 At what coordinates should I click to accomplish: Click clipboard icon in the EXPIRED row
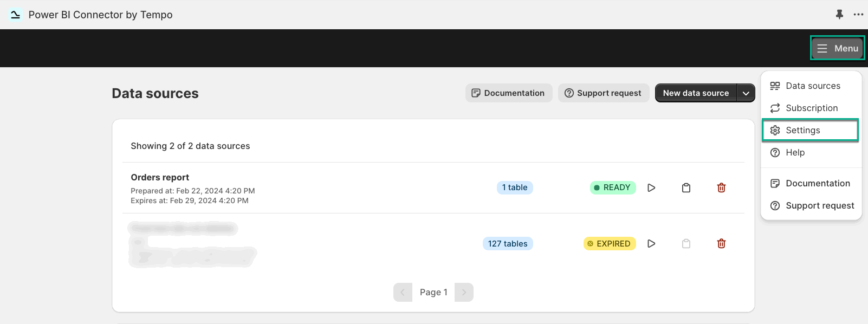tap(686, 244)
